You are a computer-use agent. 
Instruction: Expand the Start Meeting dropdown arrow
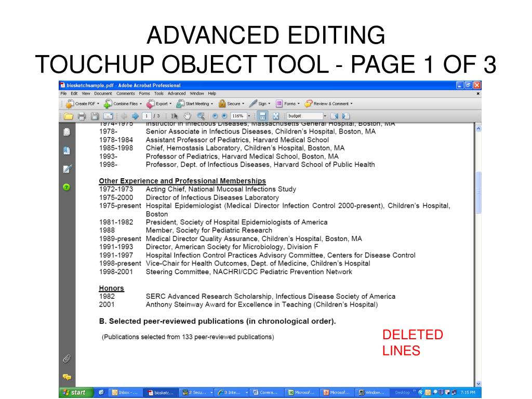[212, 104]
